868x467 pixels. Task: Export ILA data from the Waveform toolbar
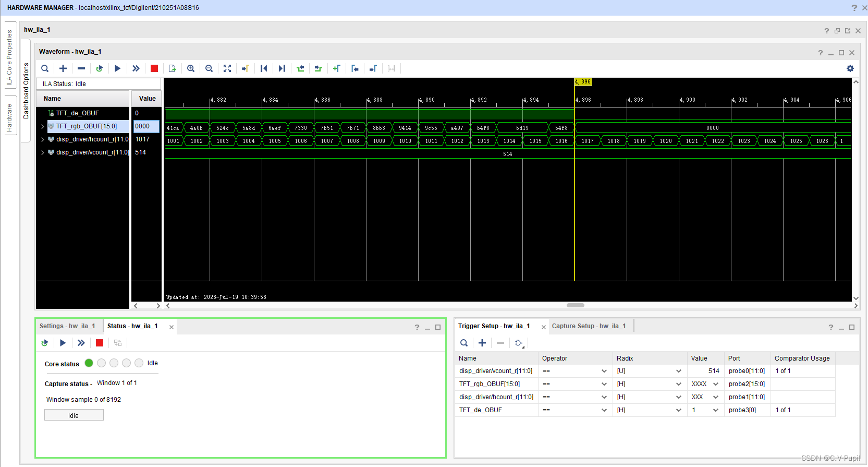tap(173, 68)
